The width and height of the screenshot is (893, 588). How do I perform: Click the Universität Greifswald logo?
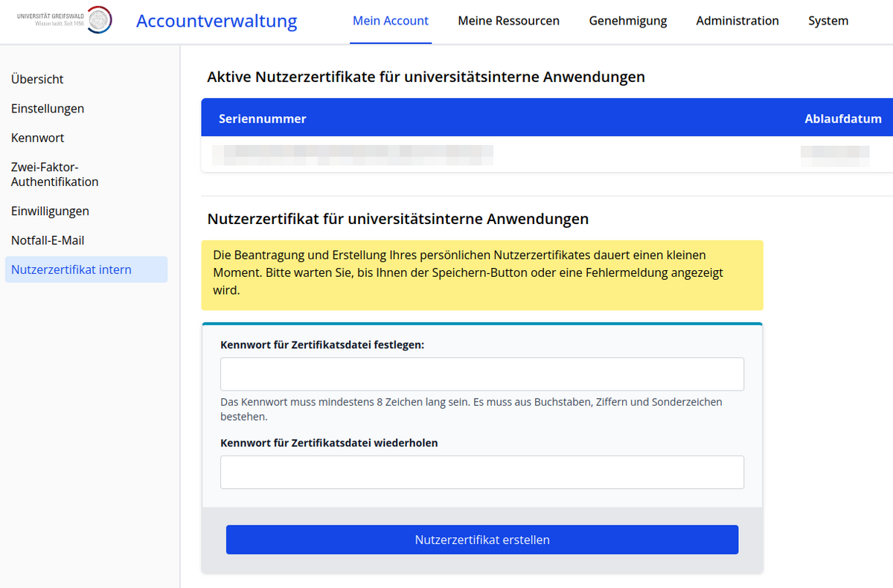pyautogui.click(x=64, y=20)
